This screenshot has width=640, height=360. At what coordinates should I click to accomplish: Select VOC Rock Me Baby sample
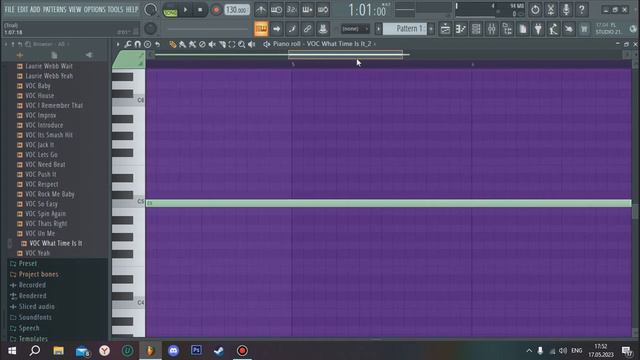50,194
